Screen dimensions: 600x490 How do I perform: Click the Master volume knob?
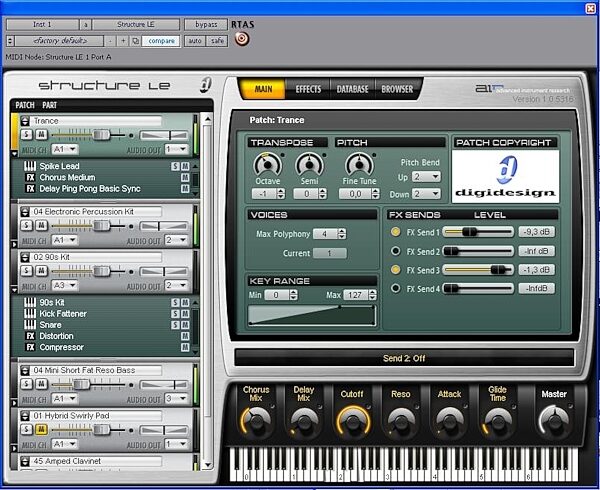click(x=554, y=421)
